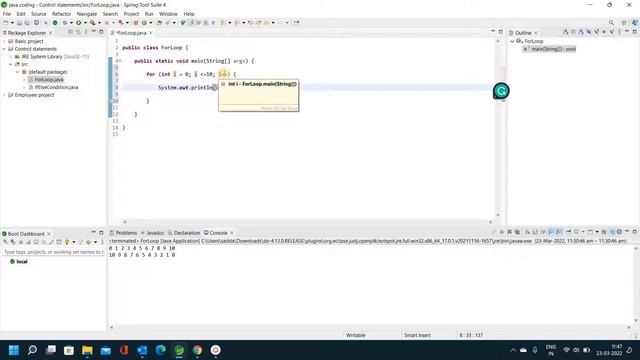Maximize the Boot Dashboard view
Image resolution: width=640 pixels, height=360 pixels.
101,233
